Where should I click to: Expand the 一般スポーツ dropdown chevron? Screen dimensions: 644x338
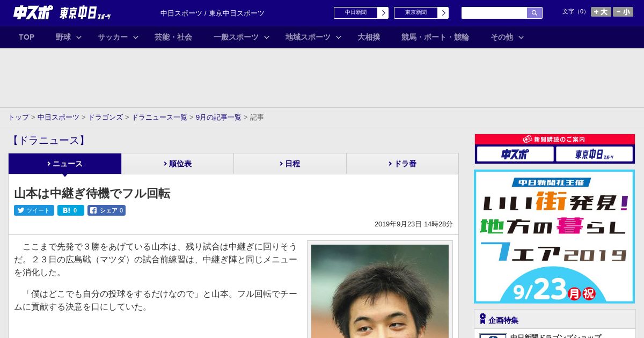(267, 37)
